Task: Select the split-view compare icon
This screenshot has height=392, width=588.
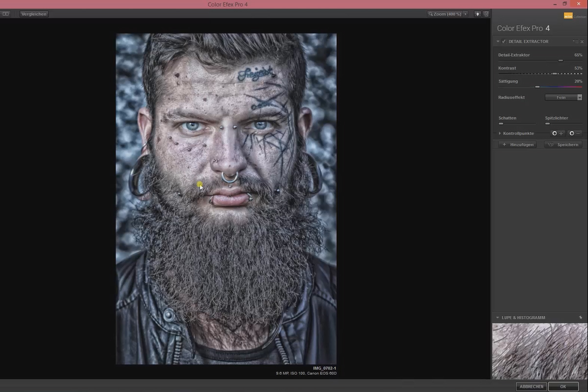Action: tap(6, 14)
